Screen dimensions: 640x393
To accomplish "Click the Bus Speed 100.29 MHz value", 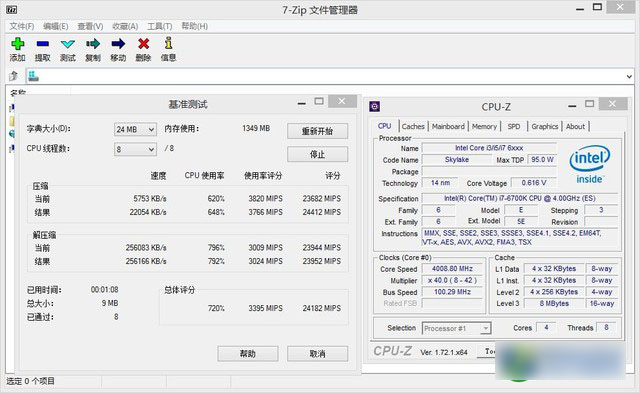I will pyautogui.click(x=452, y=292).
